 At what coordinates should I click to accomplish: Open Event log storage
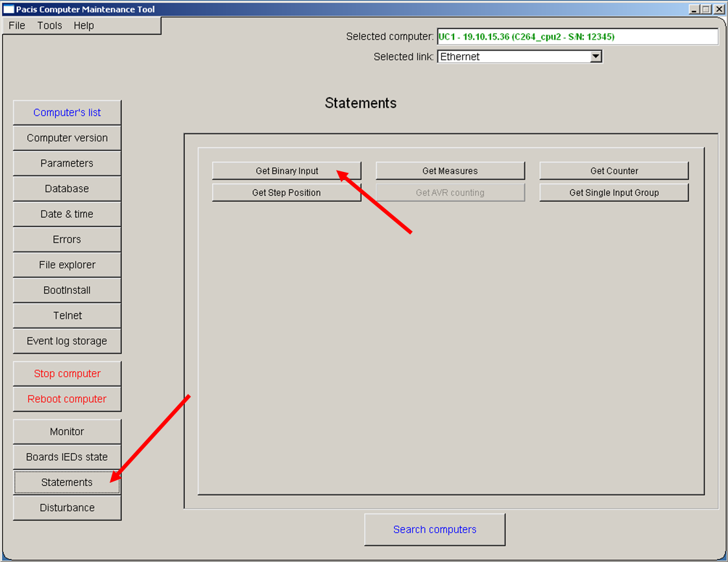pyautogui.click(x=67, y=341)
